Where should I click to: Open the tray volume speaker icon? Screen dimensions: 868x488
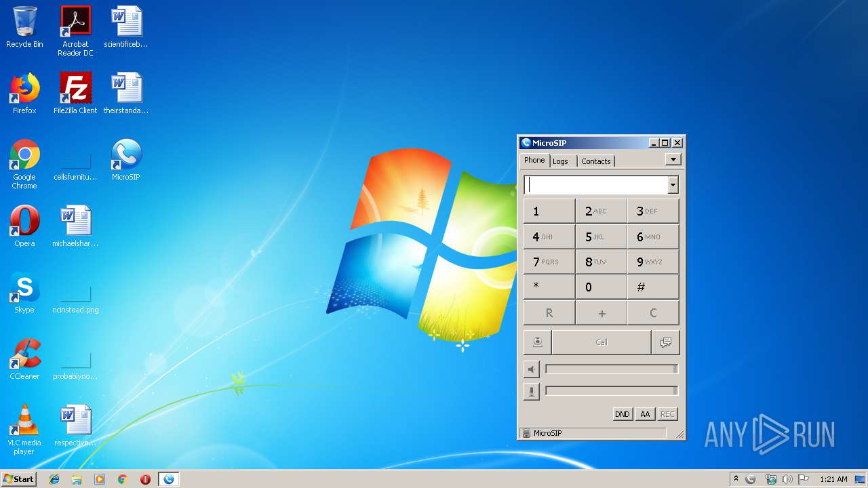pos(787,479)
